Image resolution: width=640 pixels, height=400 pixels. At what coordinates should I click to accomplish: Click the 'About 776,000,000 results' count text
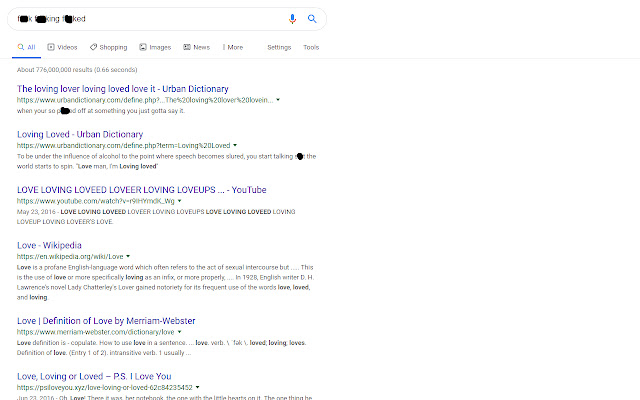[77, 70]
